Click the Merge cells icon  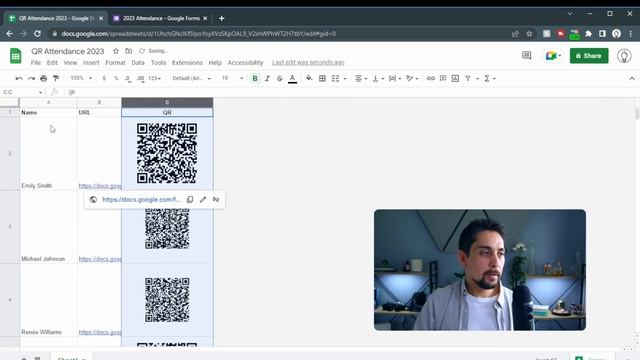pyautogui.click(x=336, y=78)
